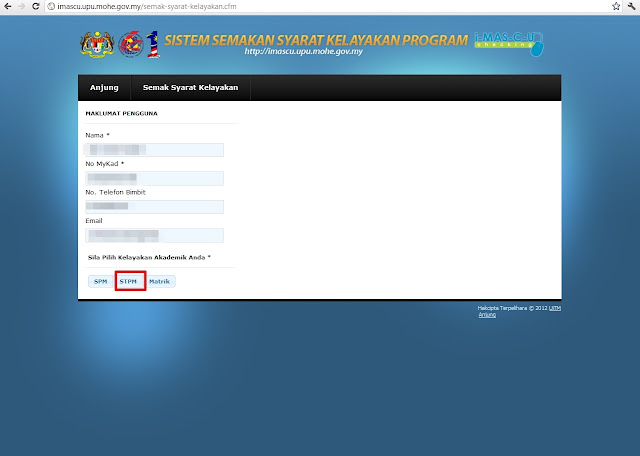
Task: Click the No. Telefon Bimbit field
Action: click(x=154, y=207)
